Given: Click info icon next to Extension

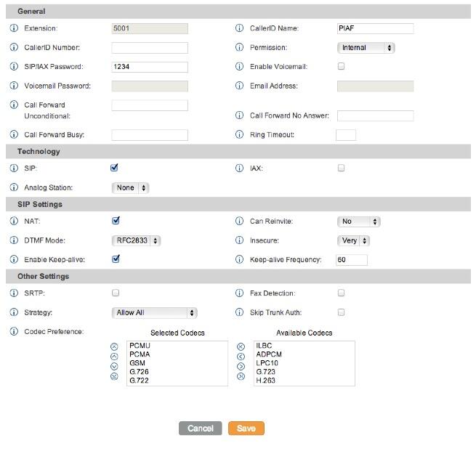Looking at the screenshot, I should pos(14,28).
